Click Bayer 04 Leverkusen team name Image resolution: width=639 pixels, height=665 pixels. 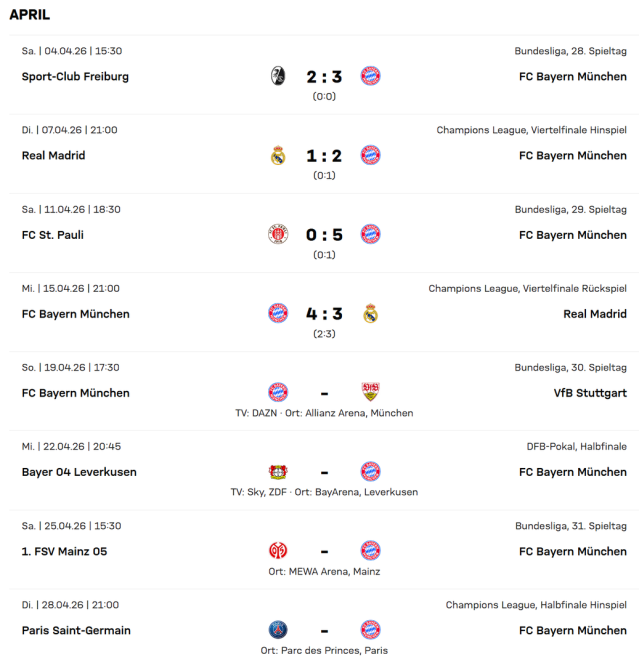(79, 472)
